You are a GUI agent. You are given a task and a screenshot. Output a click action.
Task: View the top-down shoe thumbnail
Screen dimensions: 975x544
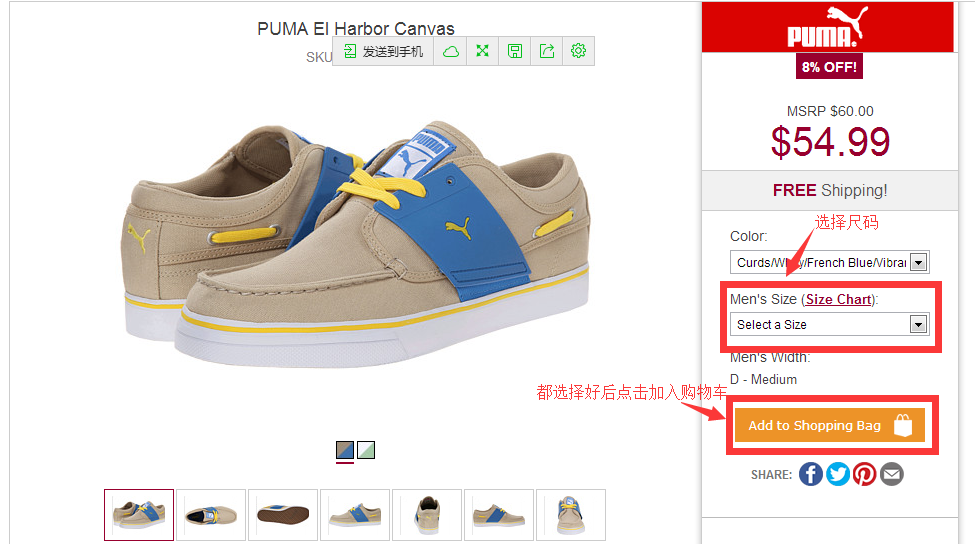pos(211,515)
